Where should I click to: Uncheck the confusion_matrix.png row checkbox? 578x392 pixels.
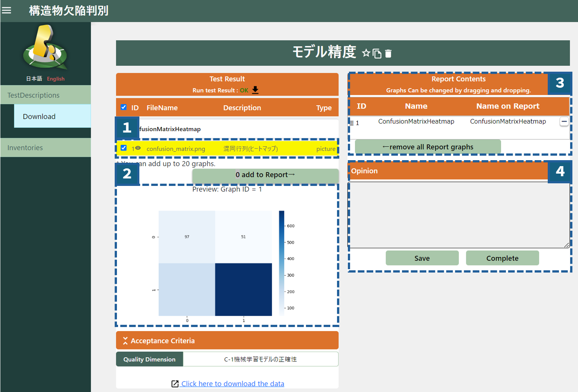tap(124, 148)
